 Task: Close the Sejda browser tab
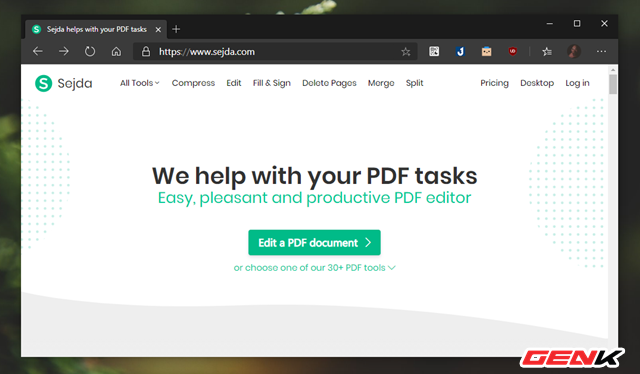(x=158, y=29)
